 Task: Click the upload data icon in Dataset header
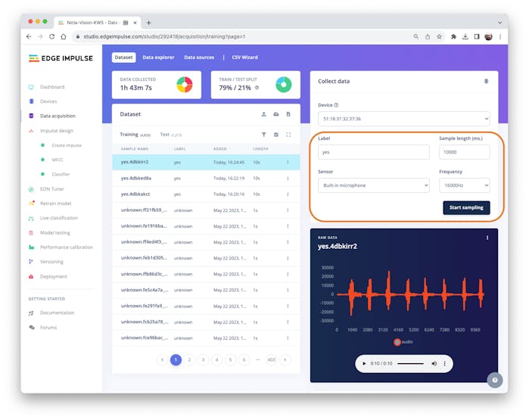(x=264, y=114)
